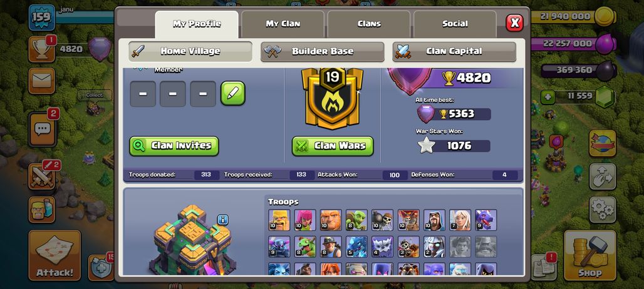
Task: Select the Builder Base profile view
Action: tap(323, 52)
